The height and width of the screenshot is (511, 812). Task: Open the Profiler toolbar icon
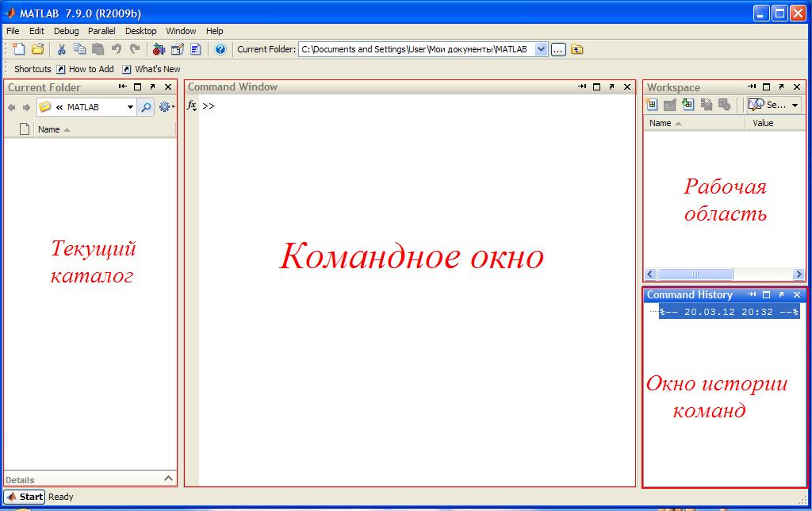(196, 49)
